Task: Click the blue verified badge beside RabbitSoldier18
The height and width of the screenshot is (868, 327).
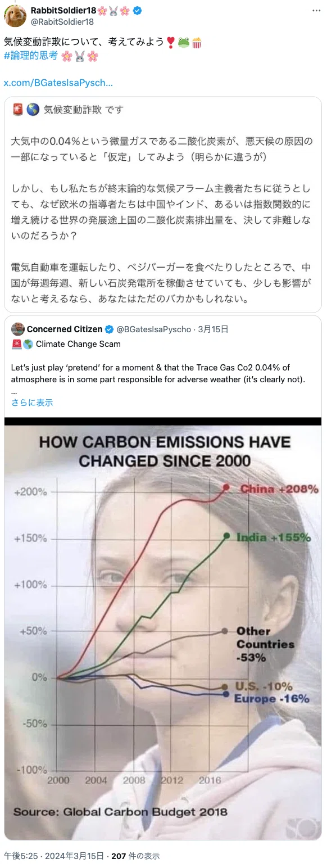Action: [x=137, y=11]
